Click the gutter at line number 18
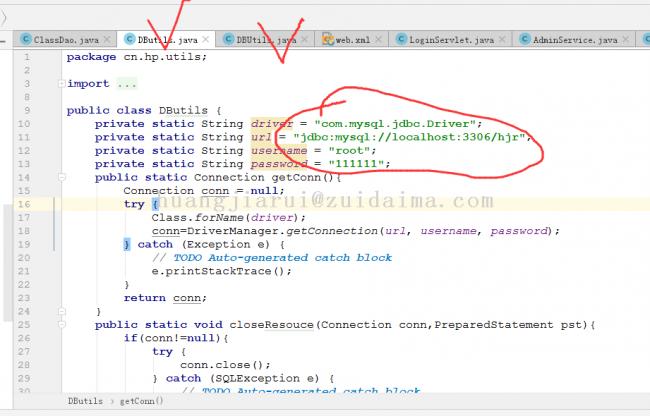This screenshot has width=650, height=416. (24, 231)
